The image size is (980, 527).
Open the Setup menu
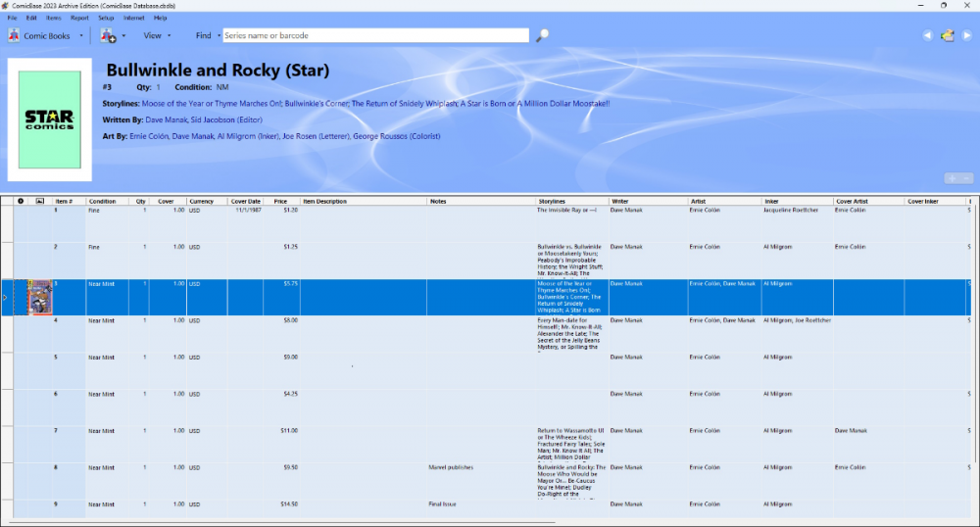pyautogui.click(x=106, y=18)
